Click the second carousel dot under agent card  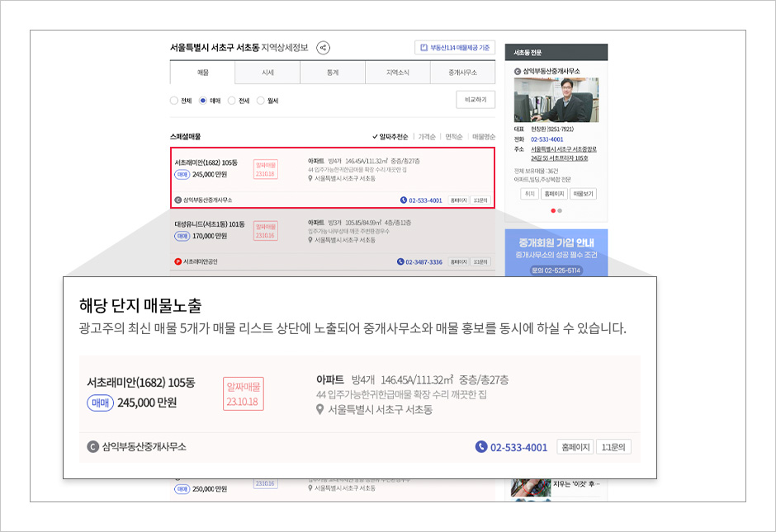(x=560, y=211)
